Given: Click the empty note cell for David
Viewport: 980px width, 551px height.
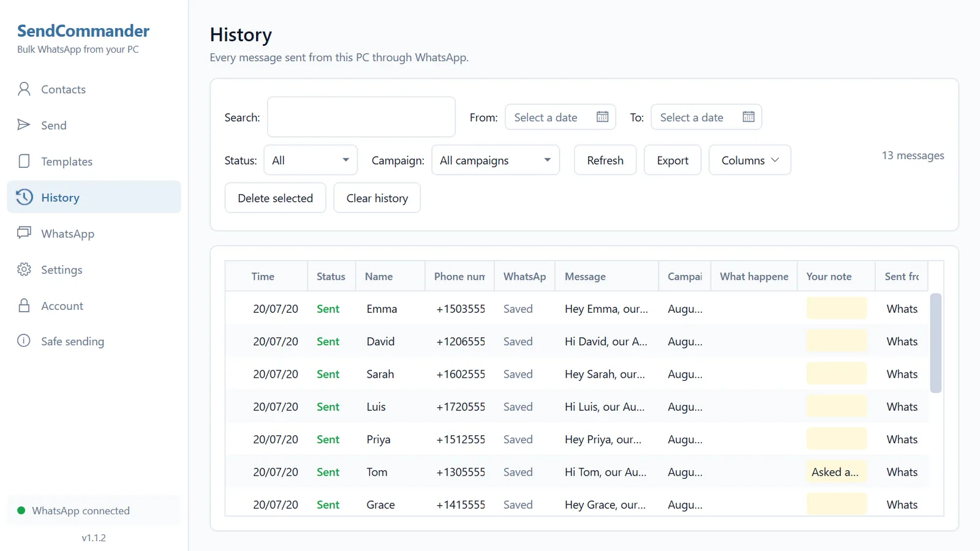Looking at the screenshot, I should [x=837, y=341].
